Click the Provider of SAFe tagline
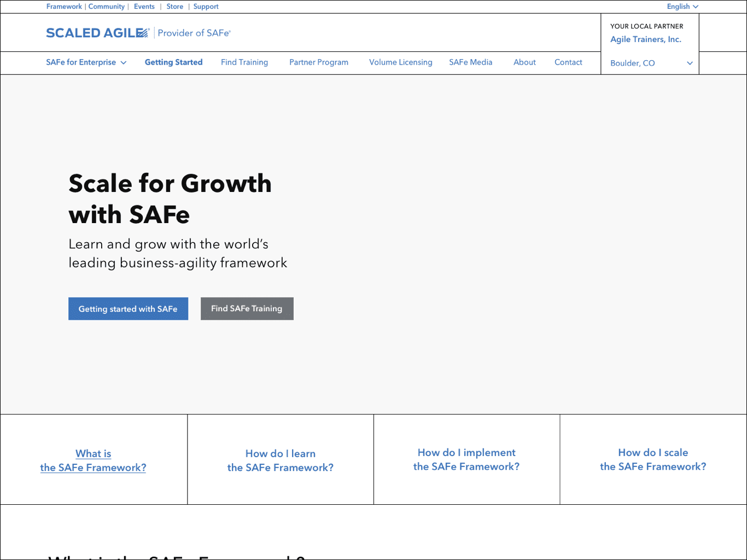The width and height of the screenshot is (747, 560). (x=194, y=33)
